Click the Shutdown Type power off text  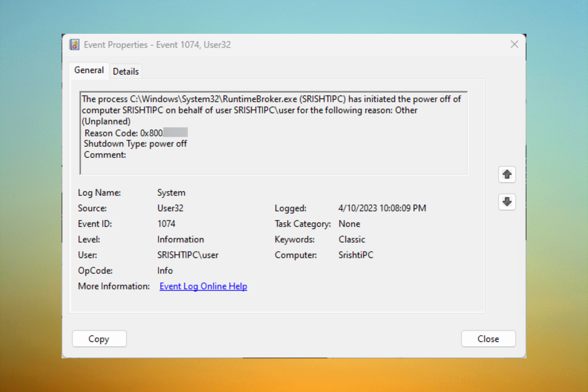click(135, 144)
